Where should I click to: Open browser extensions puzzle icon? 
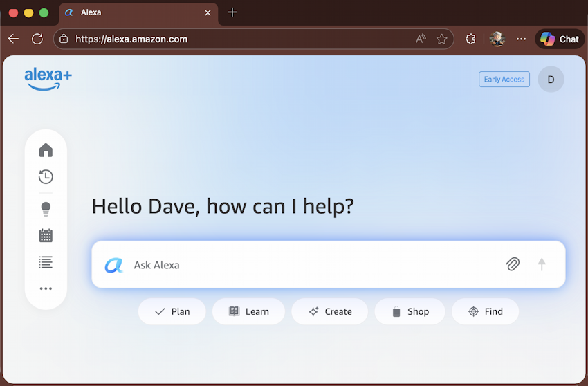470,39
